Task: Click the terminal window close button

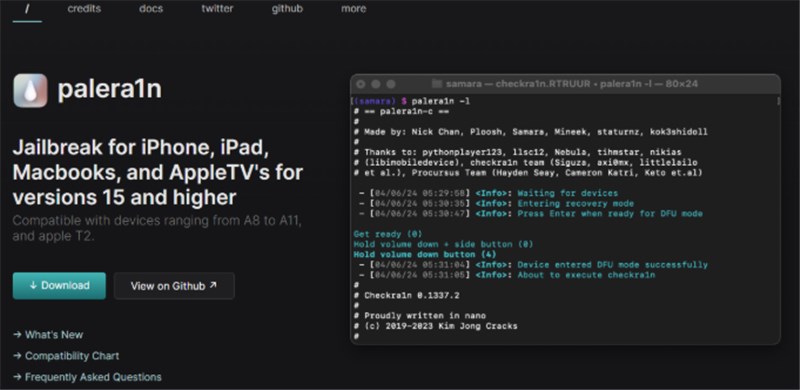Action: [361, 84]
